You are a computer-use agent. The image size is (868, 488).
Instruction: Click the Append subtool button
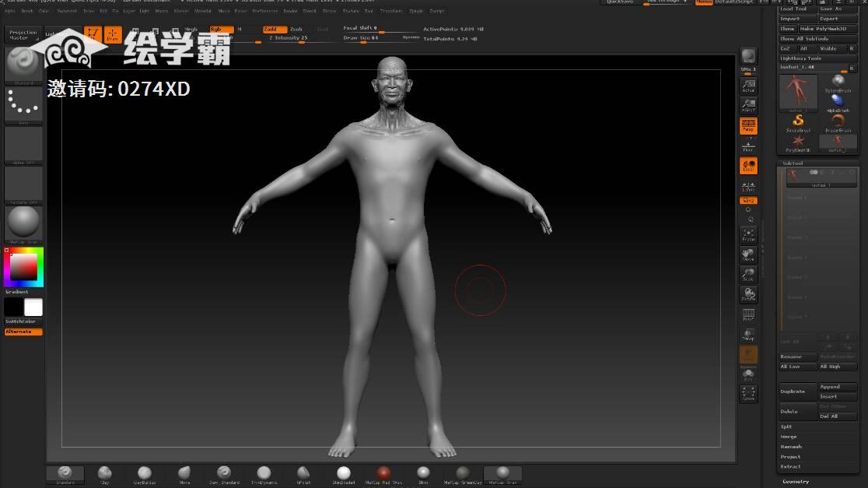pos(838,387)
